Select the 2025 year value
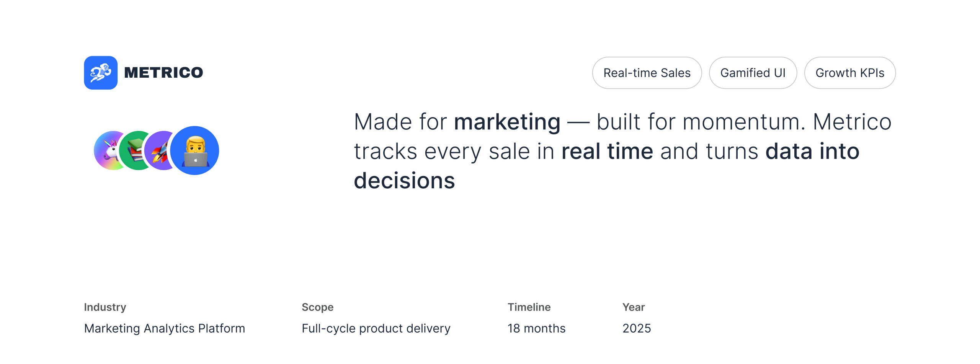This screenshot has height=364, width=980. 637,328
